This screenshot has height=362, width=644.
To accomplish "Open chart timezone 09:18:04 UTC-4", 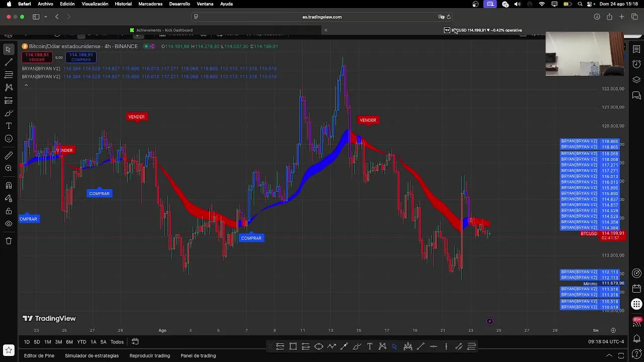I will point(606,342).
